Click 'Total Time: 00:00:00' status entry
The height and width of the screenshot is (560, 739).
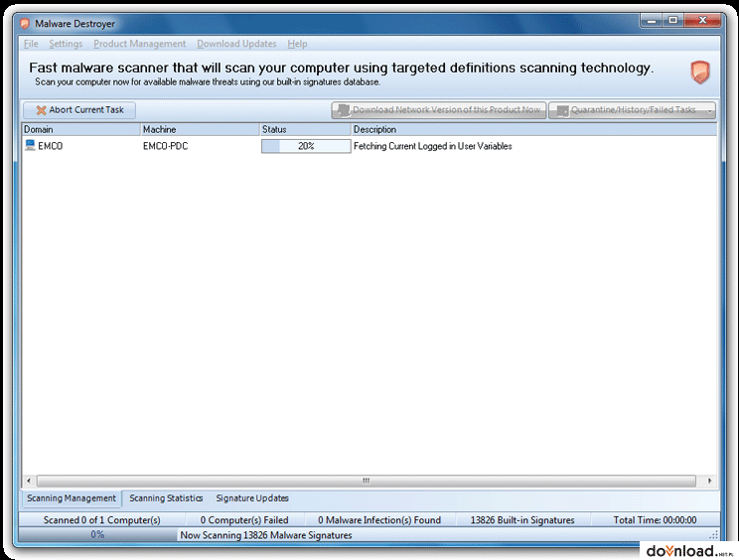click(x=655, y=520)
